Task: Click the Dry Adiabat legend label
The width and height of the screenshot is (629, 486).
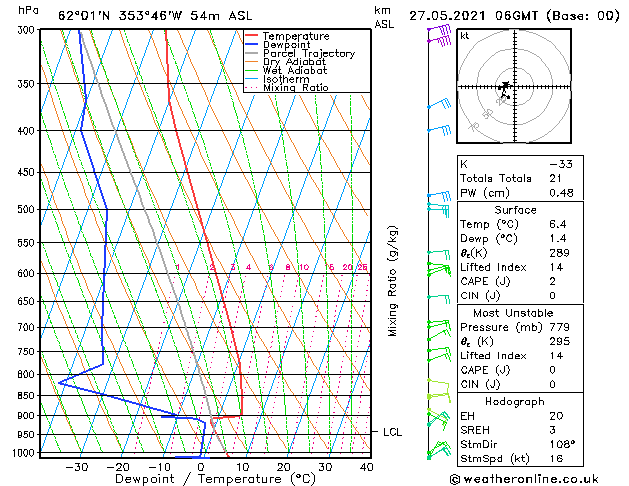Action: click(294, 62)
